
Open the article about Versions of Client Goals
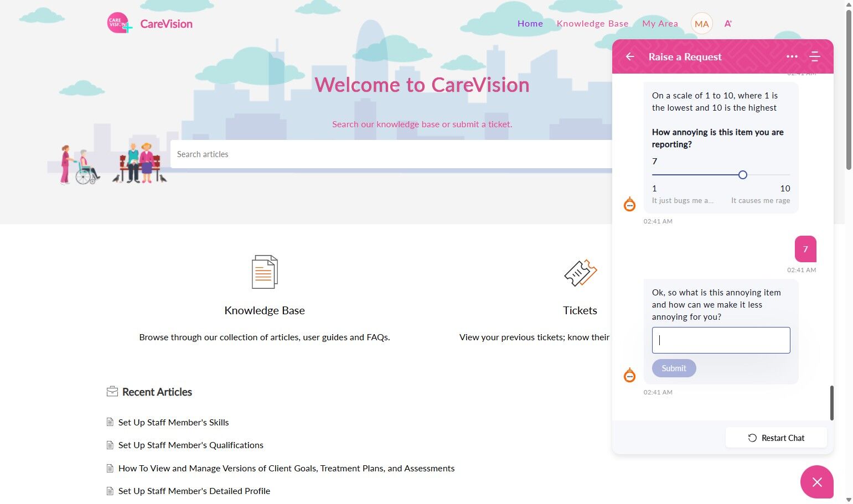click(x=287, y=468)
